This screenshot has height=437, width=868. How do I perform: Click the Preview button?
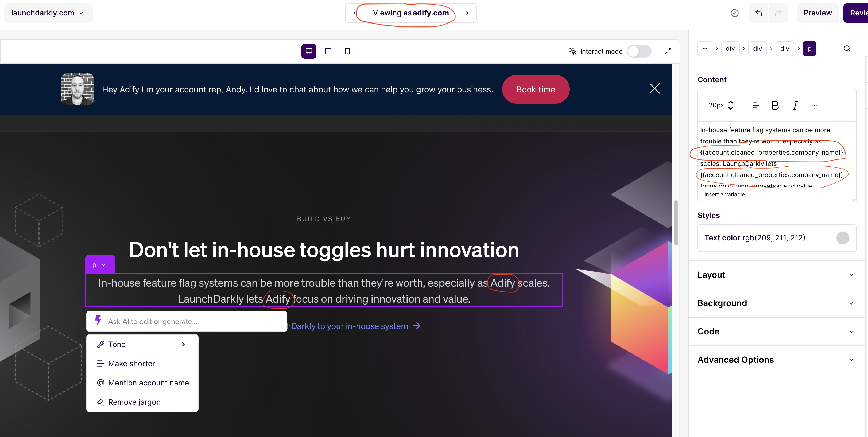click(817, 13)
